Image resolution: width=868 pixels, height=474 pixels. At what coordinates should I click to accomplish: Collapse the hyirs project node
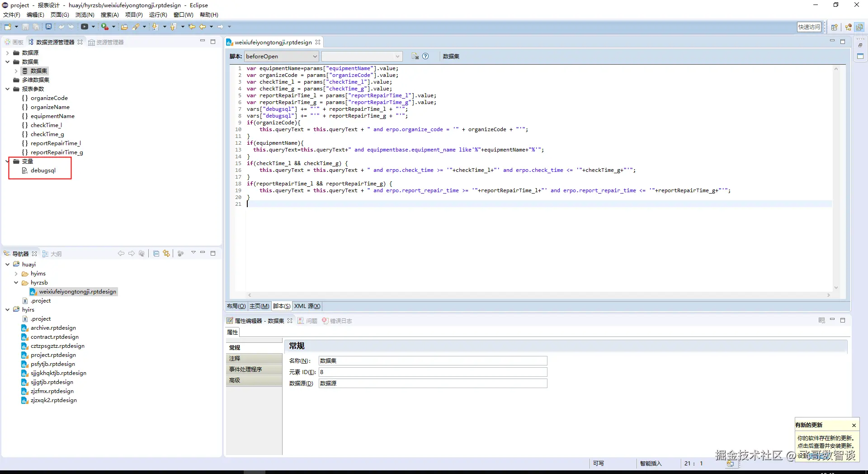tap(8, 310)
